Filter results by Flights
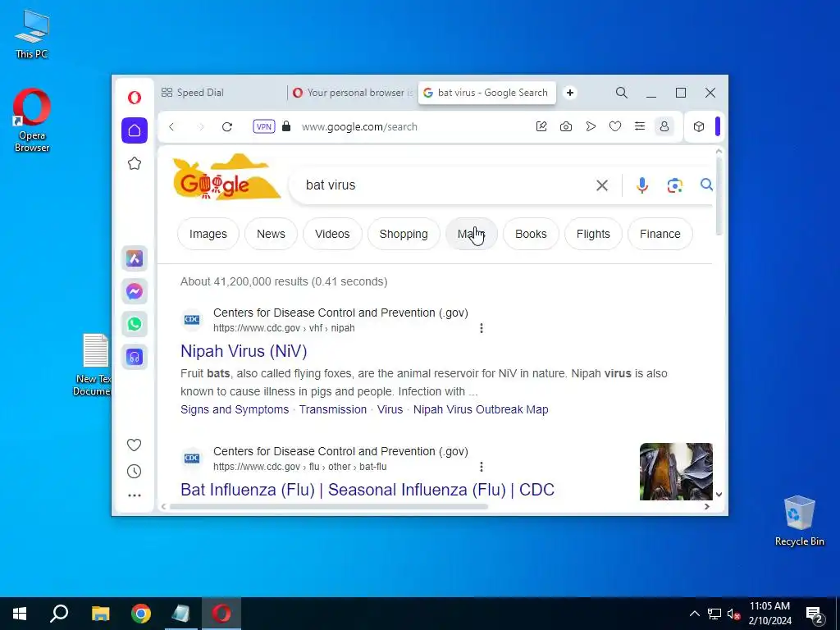Screen dimensions: 840x630 tap(593, 234)
